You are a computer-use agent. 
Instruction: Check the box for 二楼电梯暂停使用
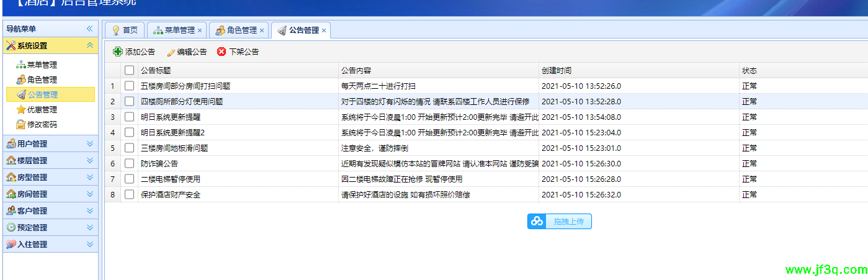(129, 179)
